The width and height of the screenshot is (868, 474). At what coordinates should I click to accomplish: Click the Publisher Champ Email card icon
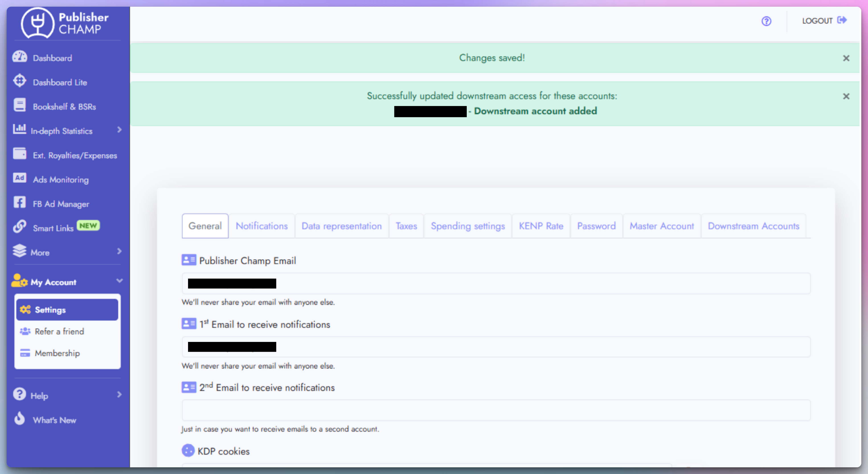click(x=189, y=260)
